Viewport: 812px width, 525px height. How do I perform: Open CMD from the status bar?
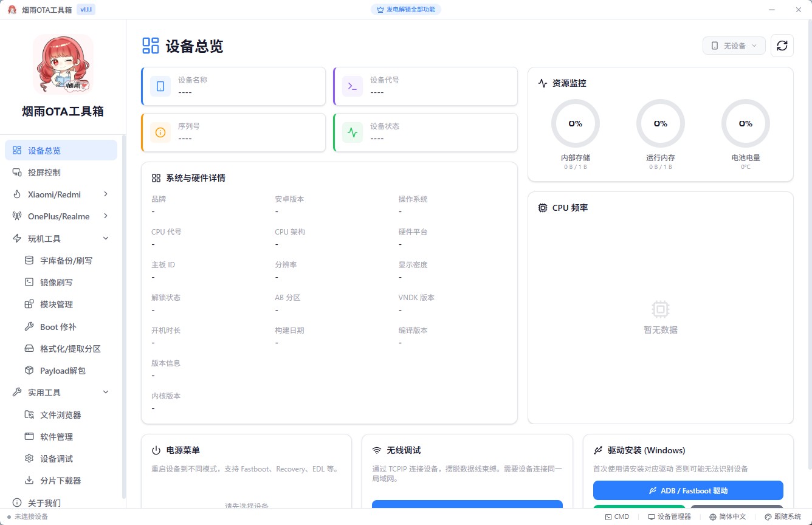tap(618, 516)
